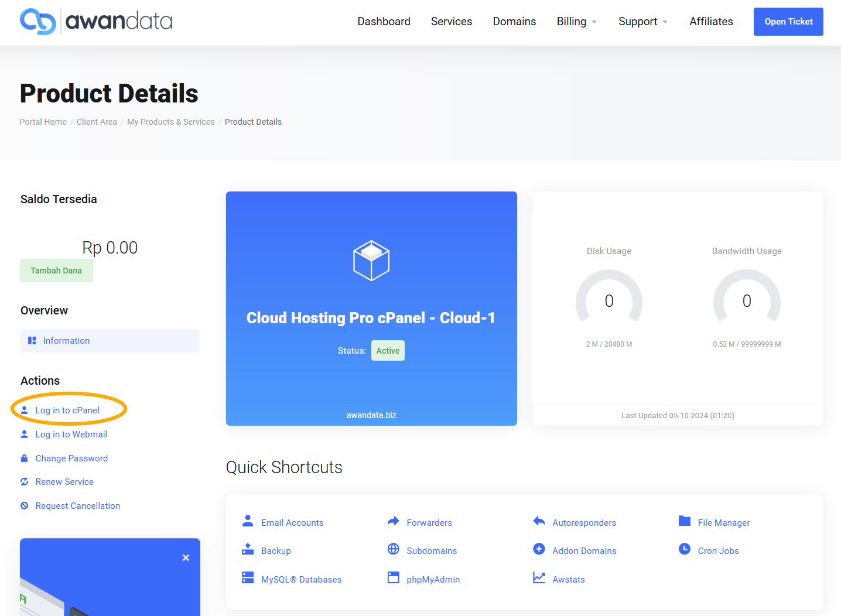Click the phpMyAdmin window icon
This screenshot has height=616, width=841.
(394, 578)
